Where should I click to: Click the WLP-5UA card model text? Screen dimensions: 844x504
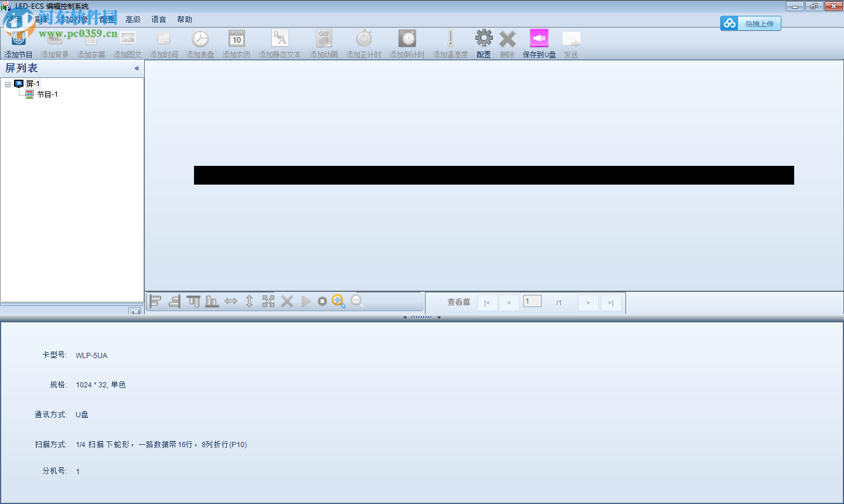coord(91,355)
